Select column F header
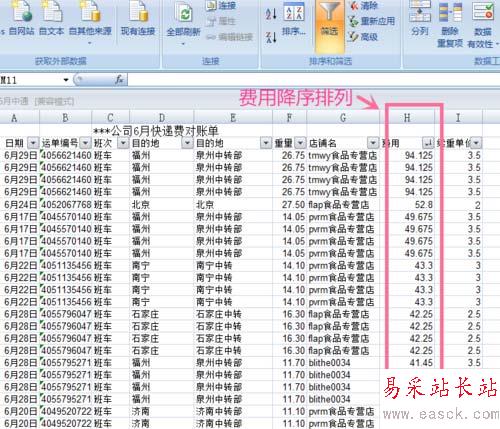Viewport: 500px width, 429px height. [x=289, y=118]
